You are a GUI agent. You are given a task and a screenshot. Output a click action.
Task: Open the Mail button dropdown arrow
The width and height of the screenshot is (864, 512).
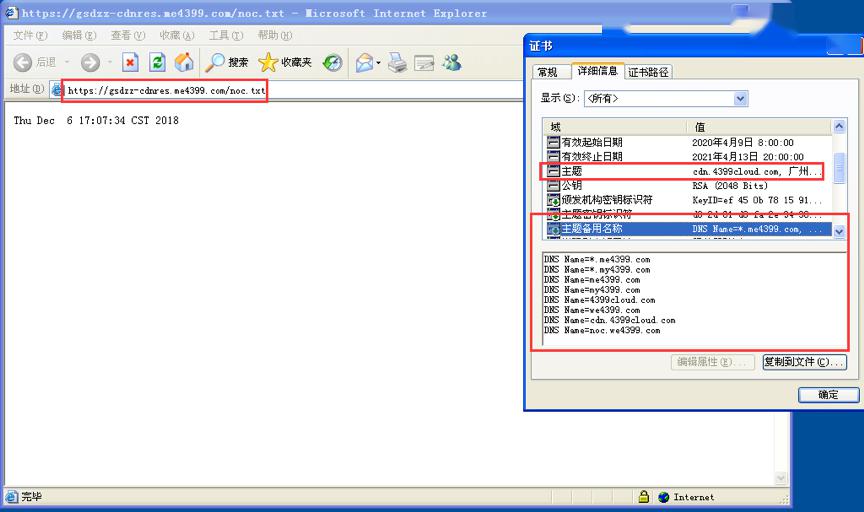379,63
